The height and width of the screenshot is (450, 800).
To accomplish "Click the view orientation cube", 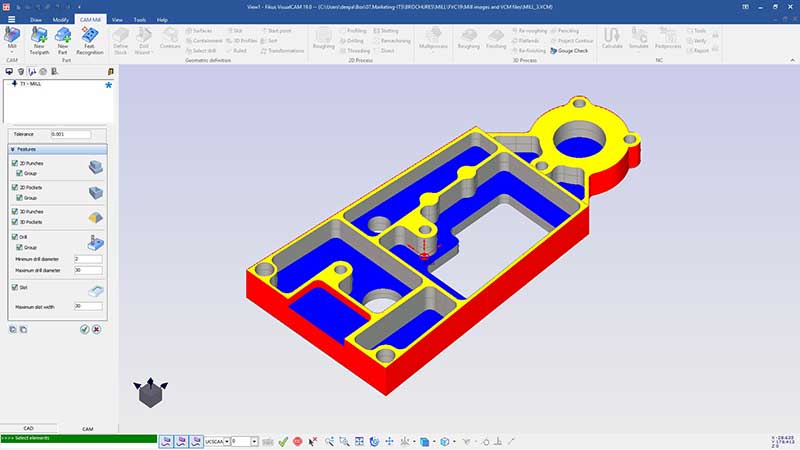I will point(149,394).
